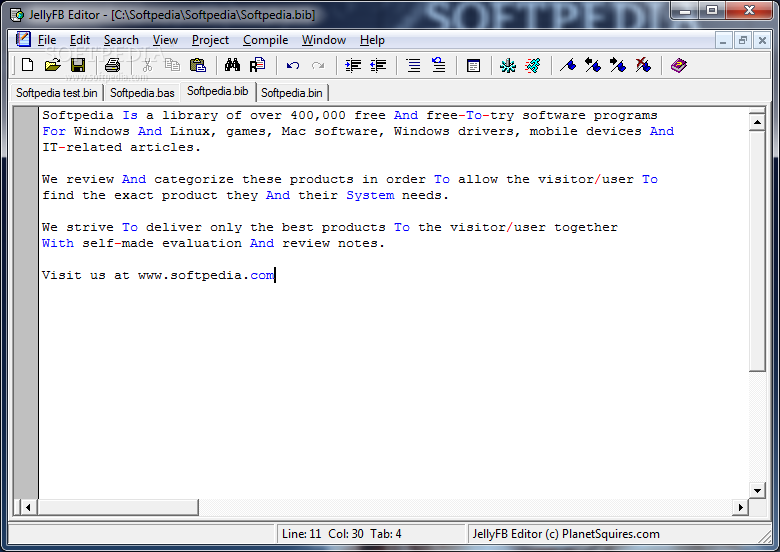
Task: Open the Help menu
Action: click(372, 40)
